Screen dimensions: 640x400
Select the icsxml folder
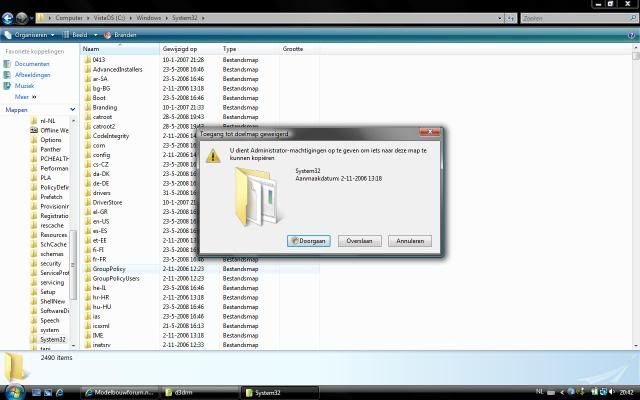point(101,326)
